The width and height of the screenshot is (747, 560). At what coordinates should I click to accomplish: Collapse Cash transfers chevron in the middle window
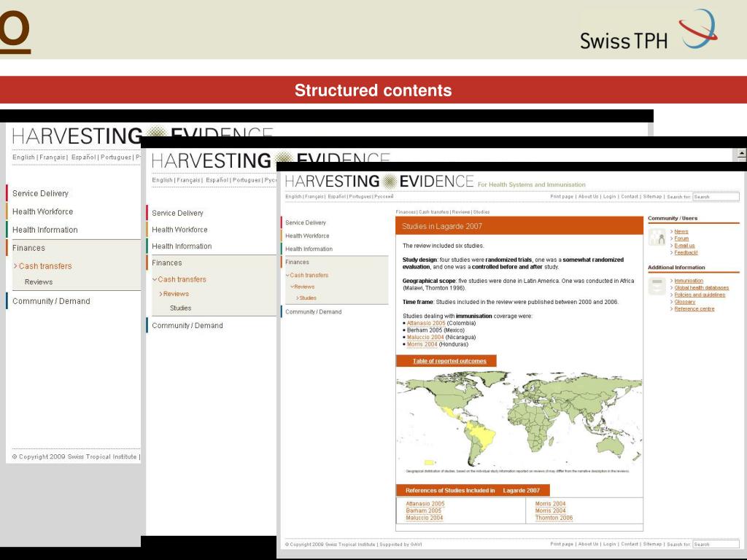pos(155,279)
